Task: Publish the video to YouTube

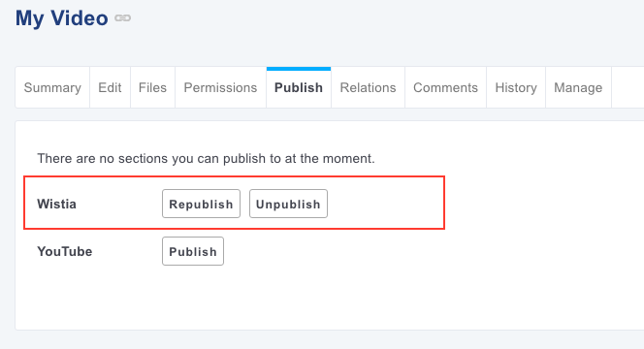Action: point(193,251)
